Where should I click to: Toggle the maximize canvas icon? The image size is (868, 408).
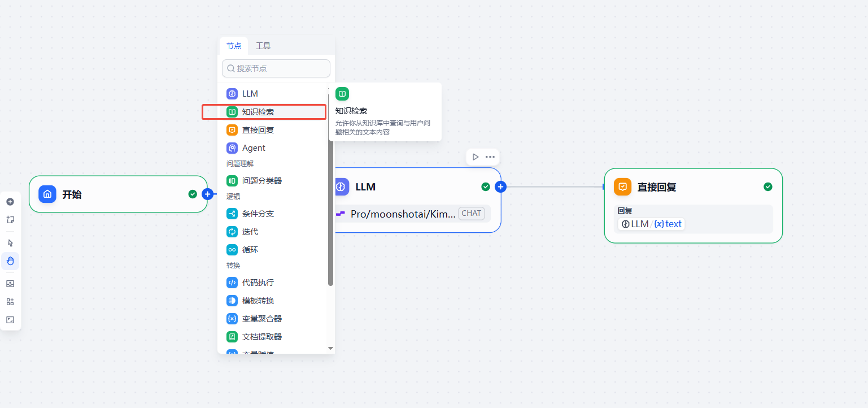[x=10, y=320]
